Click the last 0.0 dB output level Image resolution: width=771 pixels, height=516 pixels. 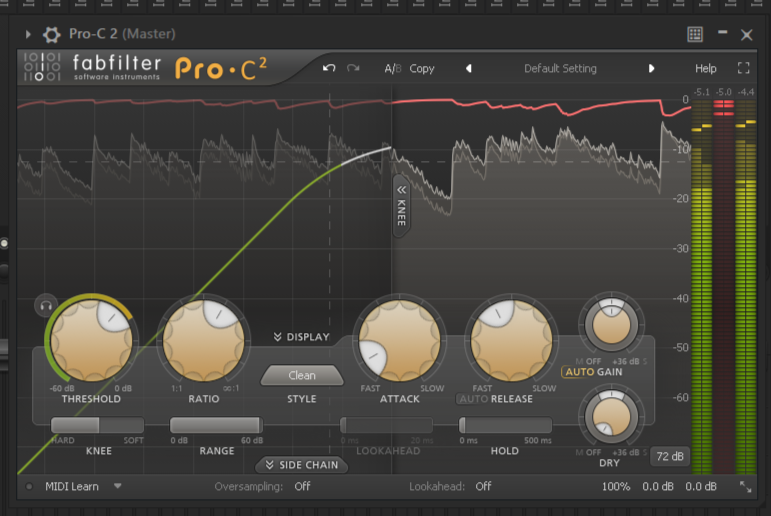click(x=701, y=486)
